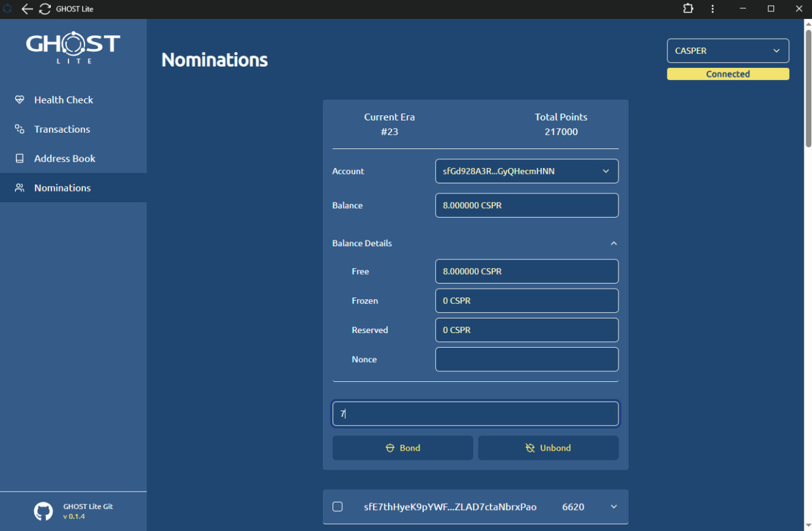Open the GHOST Lite Git link
This screenshot has height=531, width=812.
click(88, 506)
